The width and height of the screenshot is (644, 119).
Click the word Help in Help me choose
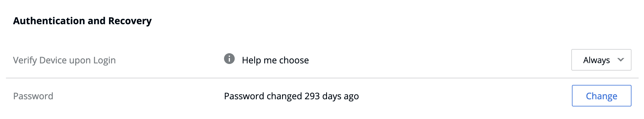point(251,60)
